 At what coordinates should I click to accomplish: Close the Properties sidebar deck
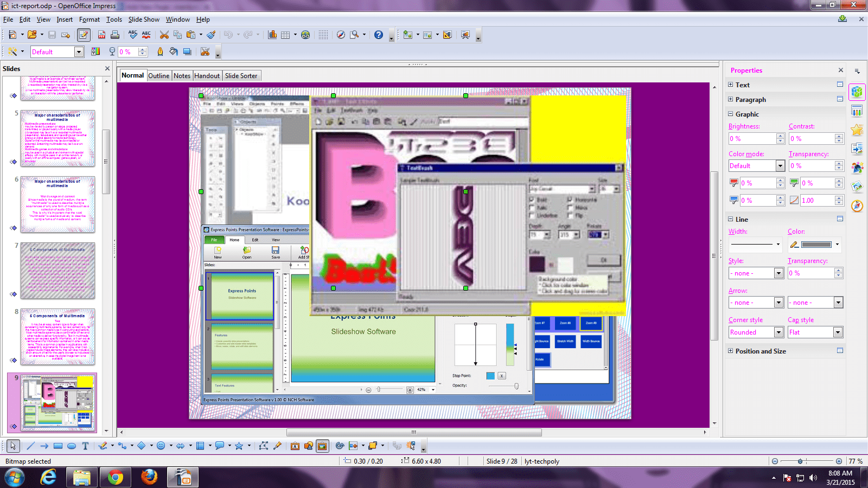[x=841, y=70]
